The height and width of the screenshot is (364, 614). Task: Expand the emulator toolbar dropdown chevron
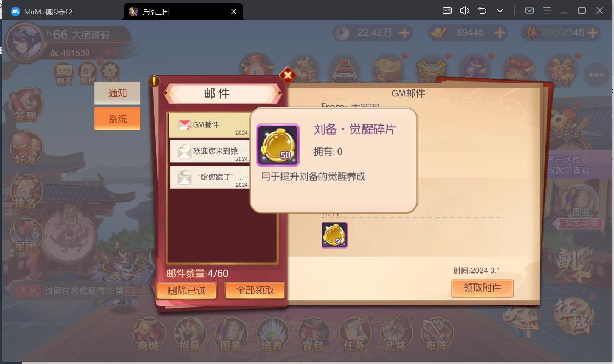click(x=500, y=10)
